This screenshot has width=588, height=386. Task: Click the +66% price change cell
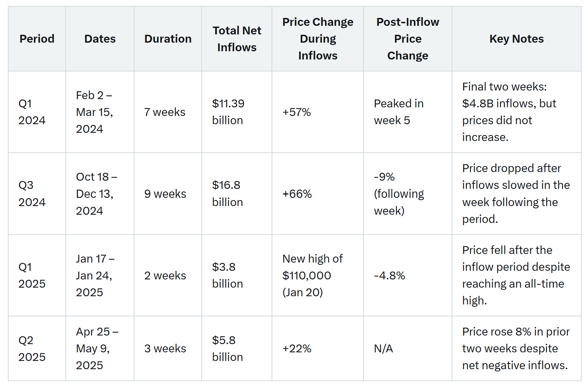(297, 194)
